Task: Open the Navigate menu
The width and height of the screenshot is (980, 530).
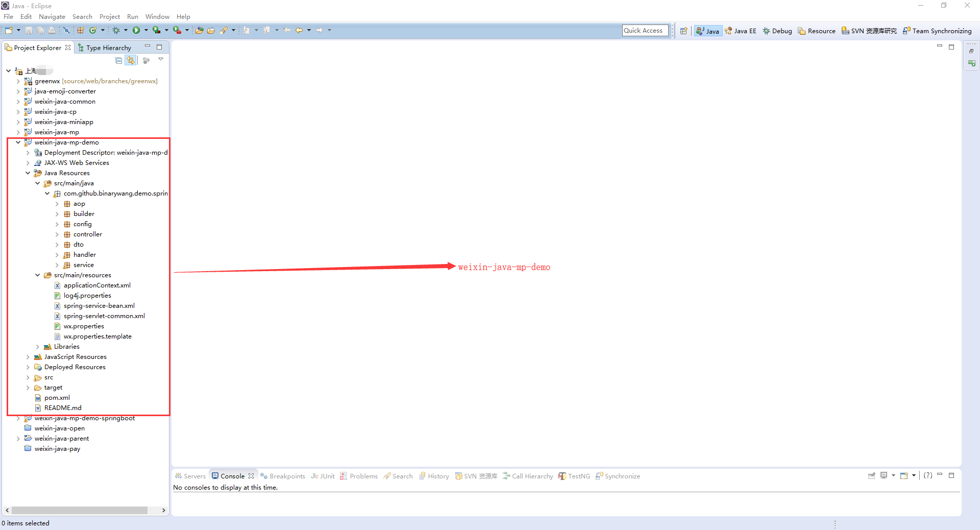Action: tap(52, 16)
